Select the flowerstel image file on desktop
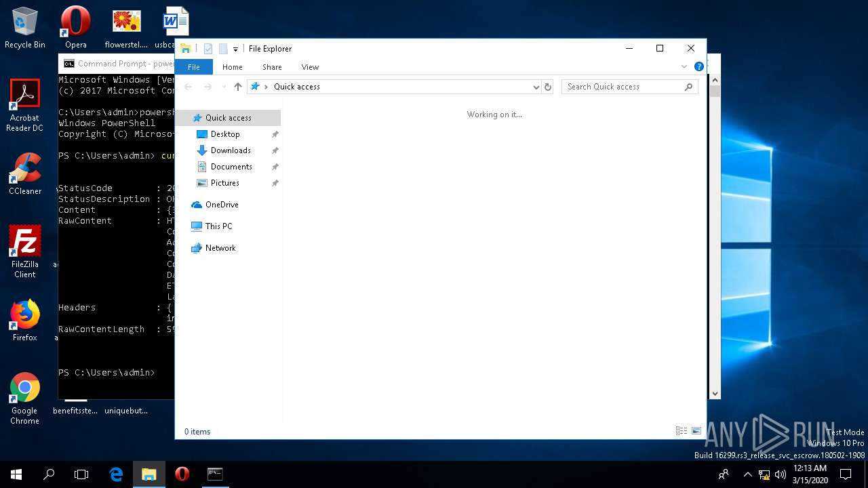Viewport: 868px width, 488px height. (126, 28)
